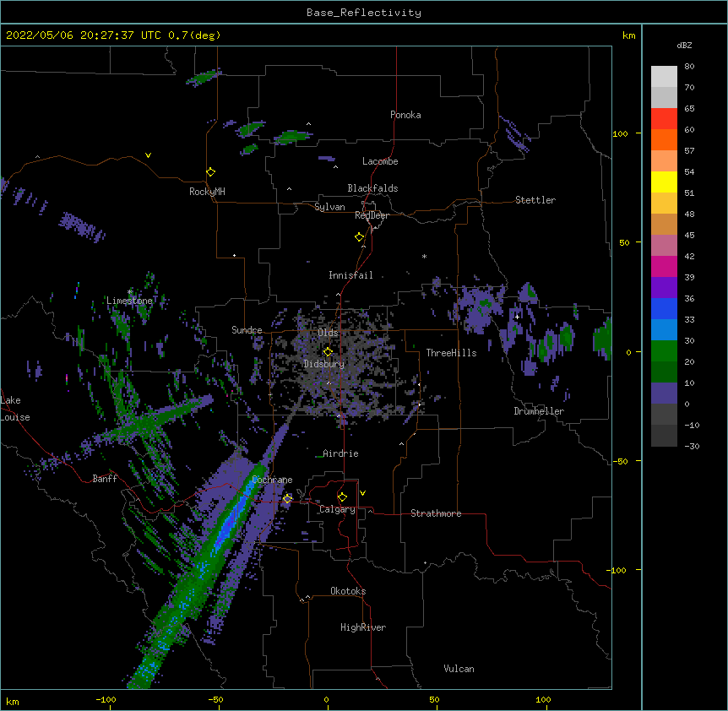
Task: Click the dBZ legend heading
Action: [x=684, y=46]
